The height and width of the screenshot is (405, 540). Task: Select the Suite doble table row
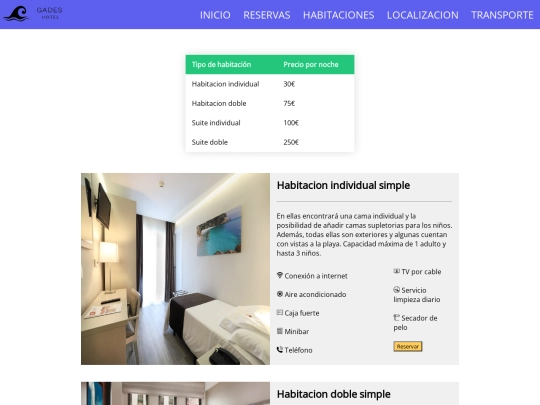pyautogui.click(x=270, y=142)
